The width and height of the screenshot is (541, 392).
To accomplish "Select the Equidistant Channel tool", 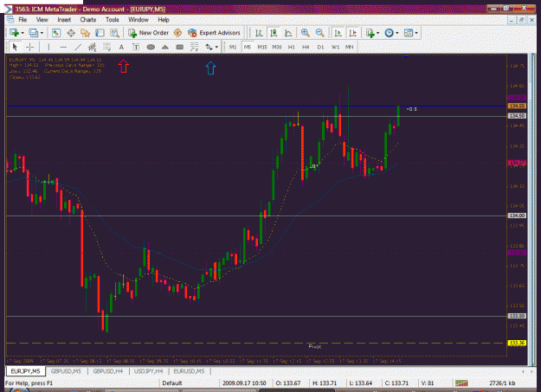I will pos(92,47).
